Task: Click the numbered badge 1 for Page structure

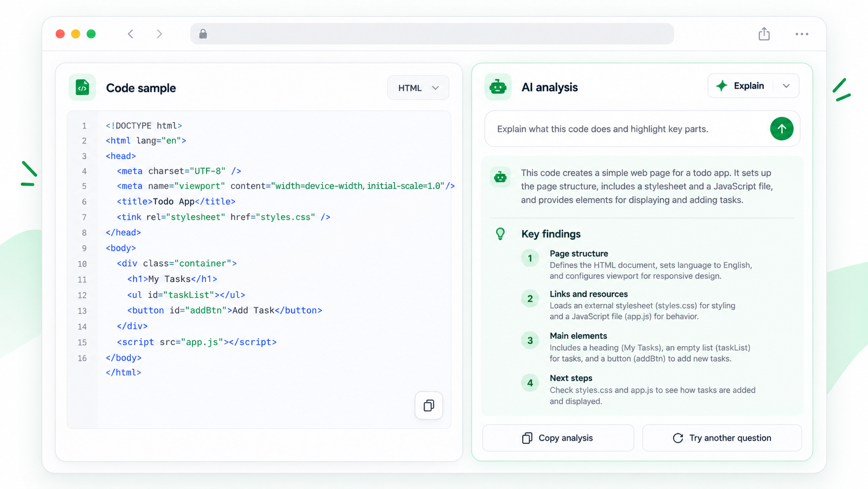Action: point(530,258)
